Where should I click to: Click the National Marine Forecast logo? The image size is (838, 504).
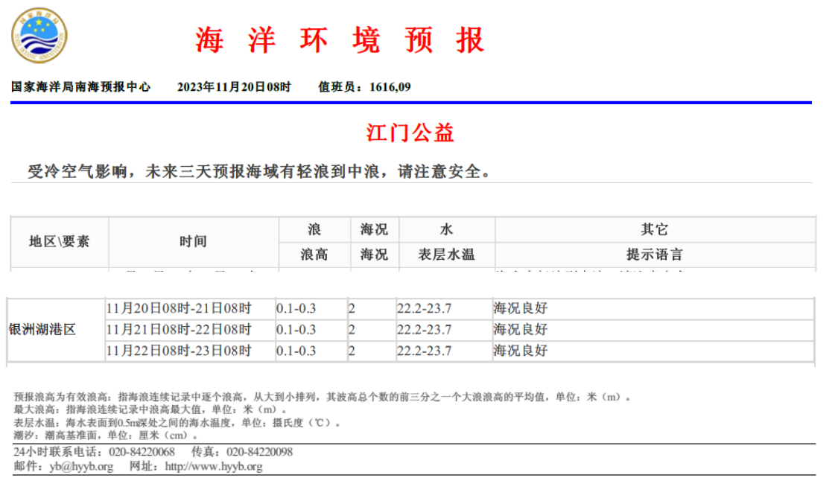tap(39, 36)
